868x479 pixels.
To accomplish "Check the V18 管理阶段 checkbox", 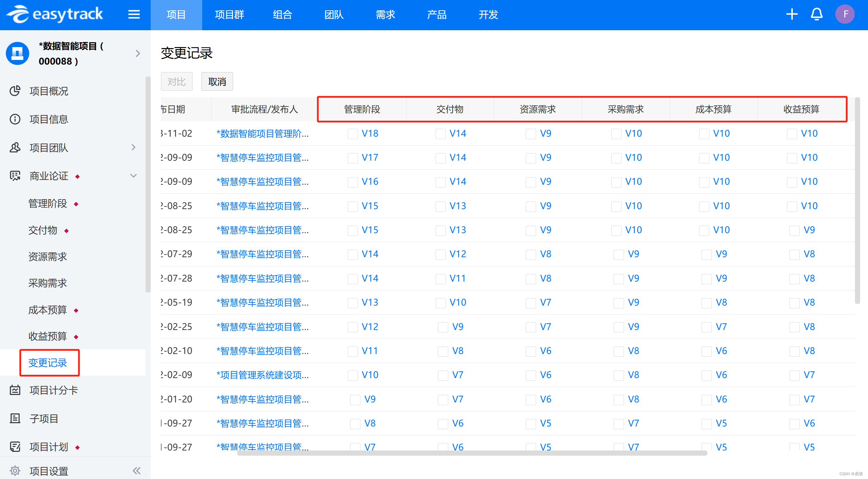I will (352, 134).
